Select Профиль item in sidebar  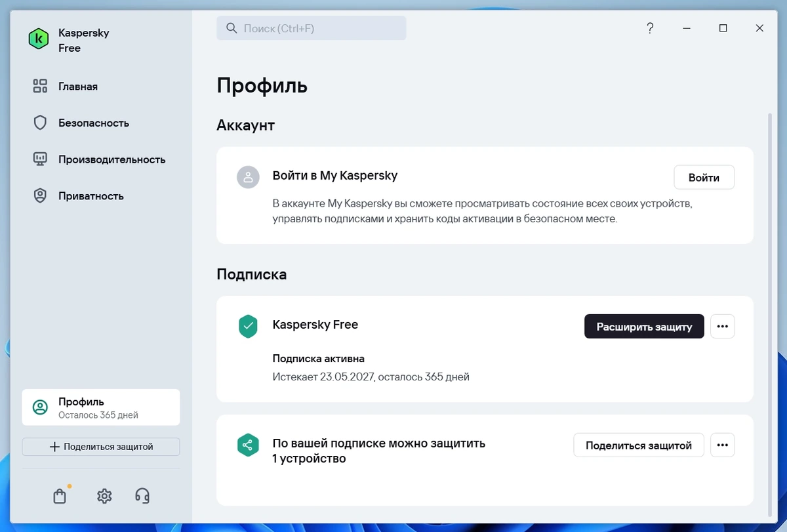click(x=101, y=407)
